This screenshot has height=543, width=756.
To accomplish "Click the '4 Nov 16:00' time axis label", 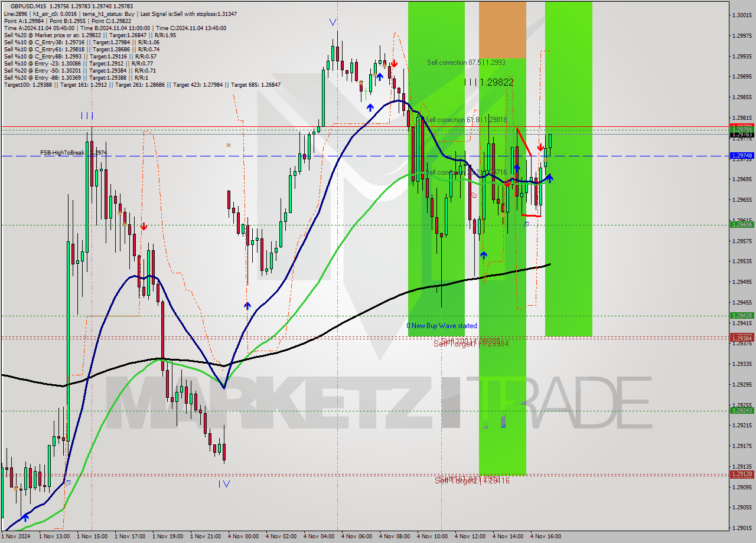I will 546,537.
